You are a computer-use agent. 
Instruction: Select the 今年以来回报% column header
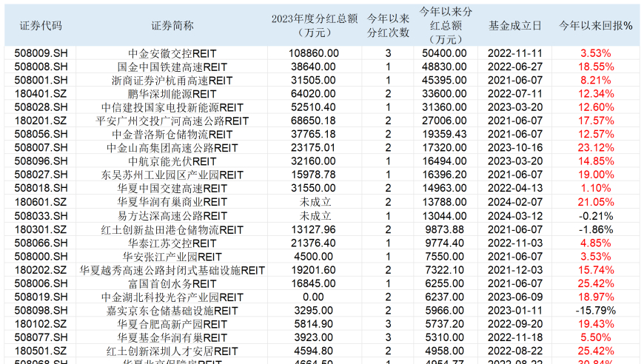pos(596,26)
